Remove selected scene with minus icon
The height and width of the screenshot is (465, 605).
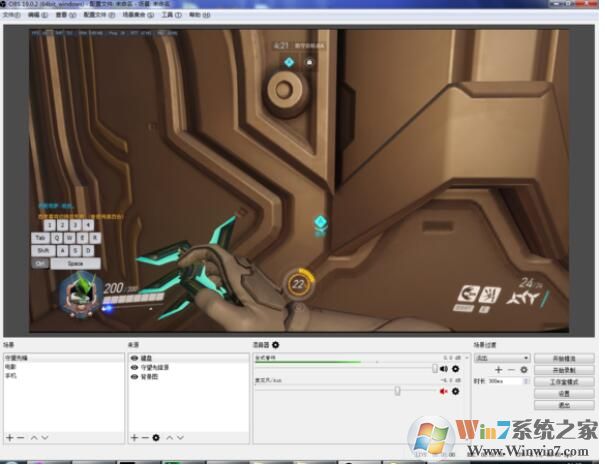(x=21, y=437)
